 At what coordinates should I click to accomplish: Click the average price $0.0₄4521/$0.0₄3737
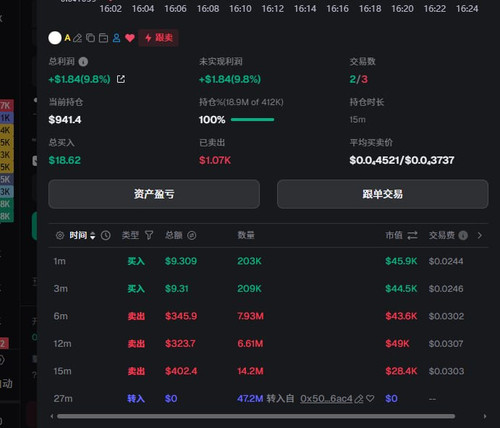[402, 160]
